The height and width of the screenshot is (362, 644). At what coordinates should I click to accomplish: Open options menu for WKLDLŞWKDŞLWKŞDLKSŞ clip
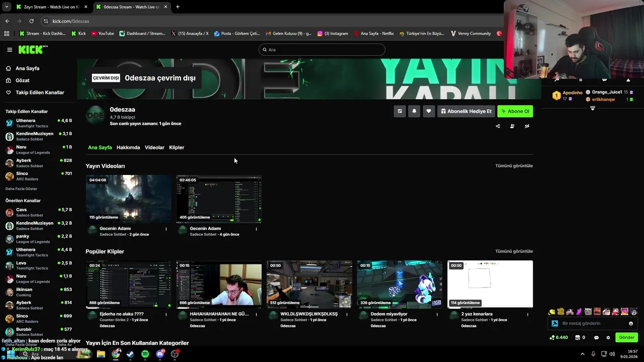pyautogui.click(x=347, y=314)
